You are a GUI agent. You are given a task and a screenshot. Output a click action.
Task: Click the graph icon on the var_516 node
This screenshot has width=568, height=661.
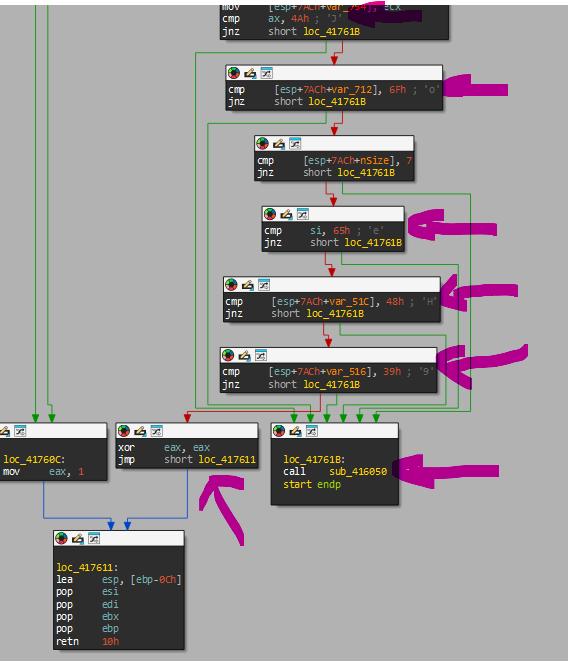point(261,355)
